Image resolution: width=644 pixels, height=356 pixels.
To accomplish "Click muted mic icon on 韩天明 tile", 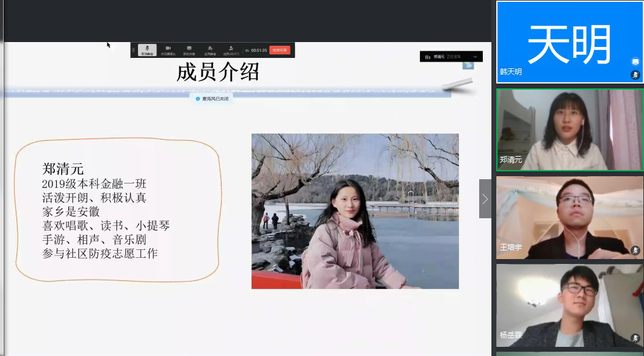I will (635, 74).
